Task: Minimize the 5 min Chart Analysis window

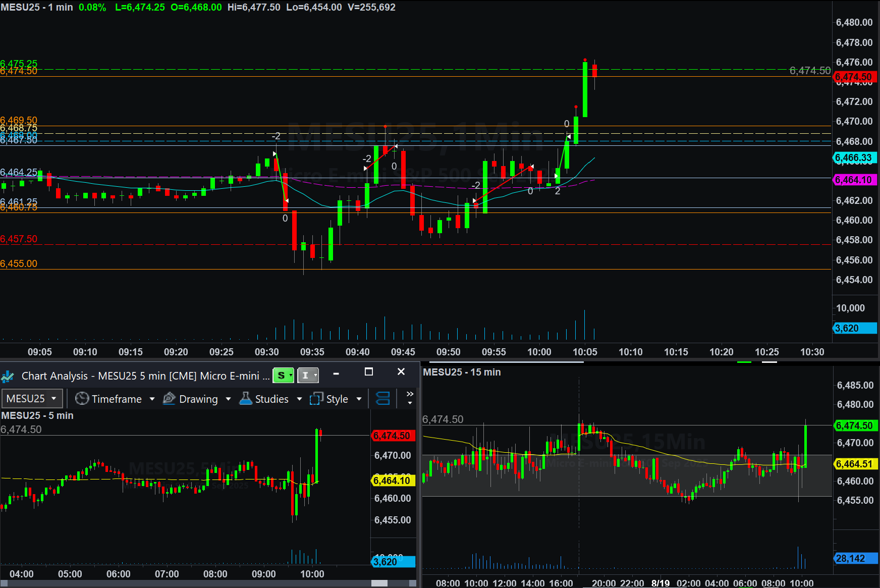Action: [x=336, y=373]
